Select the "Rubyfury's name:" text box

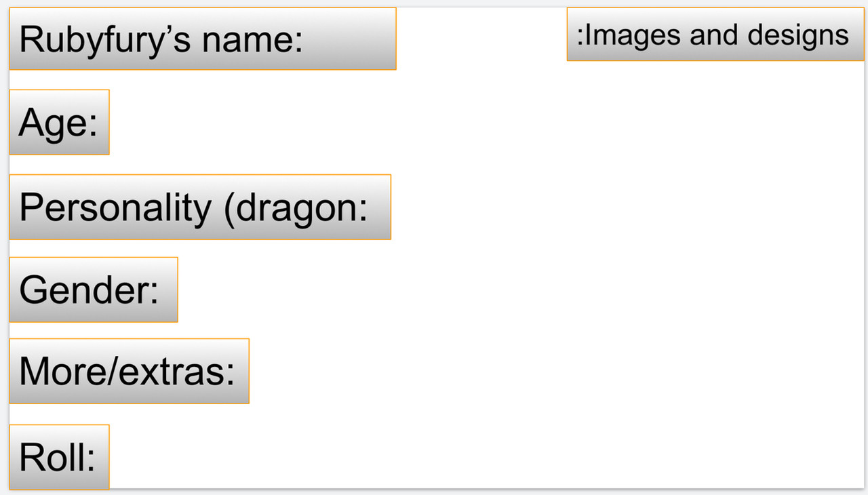(203, 39)
